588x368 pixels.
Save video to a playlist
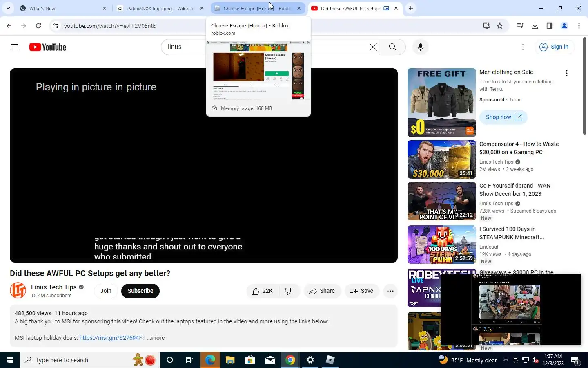362,291
